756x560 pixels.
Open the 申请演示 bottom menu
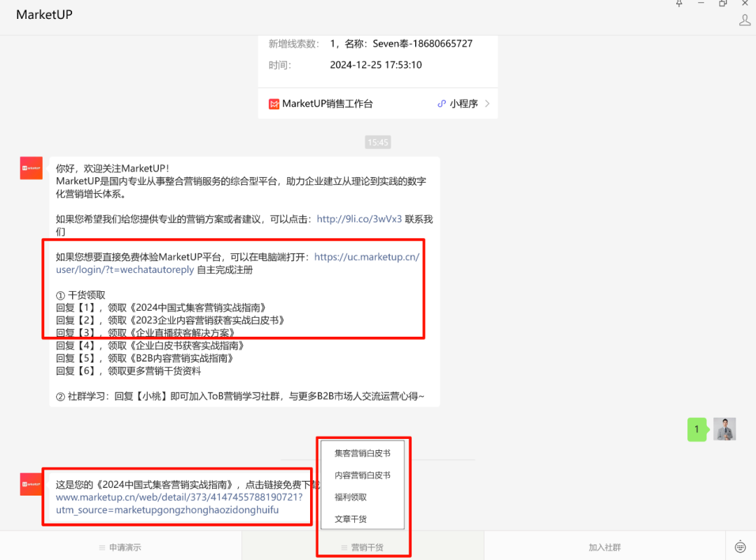120,547
